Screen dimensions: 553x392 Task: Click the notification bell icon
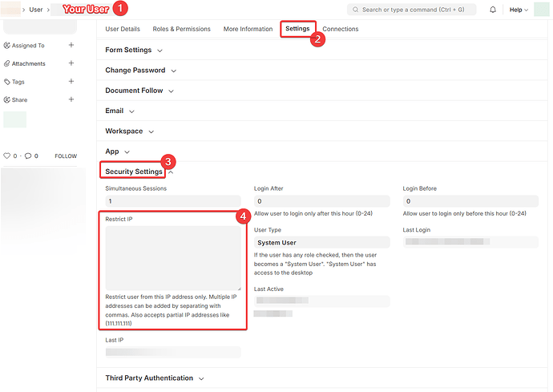coord(493,10)
